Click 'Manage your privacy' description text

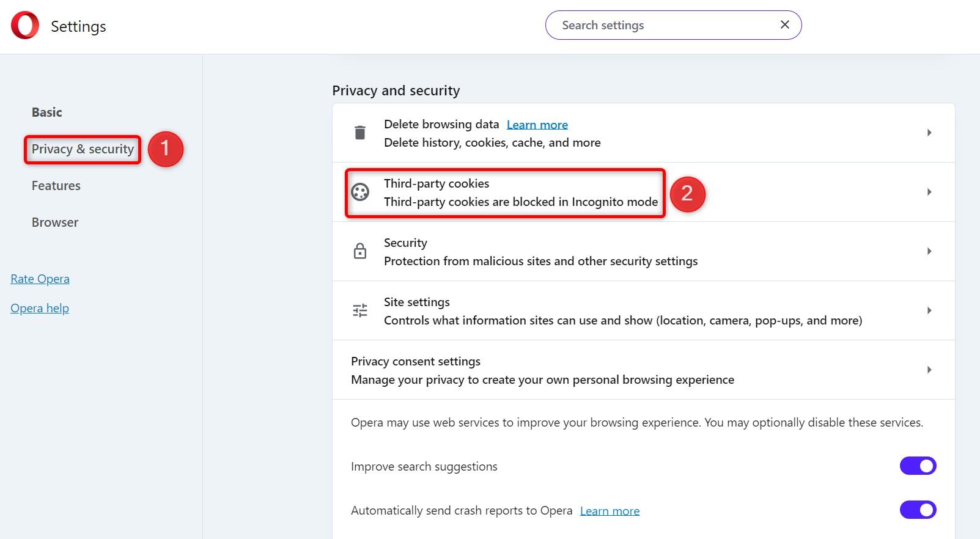click(542, 380)
